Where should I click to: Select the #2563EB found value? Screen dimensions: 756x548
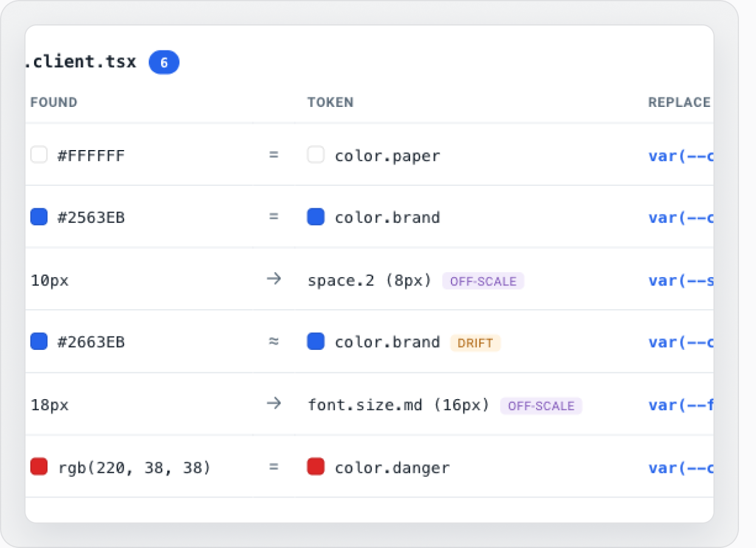pos(91,218)
